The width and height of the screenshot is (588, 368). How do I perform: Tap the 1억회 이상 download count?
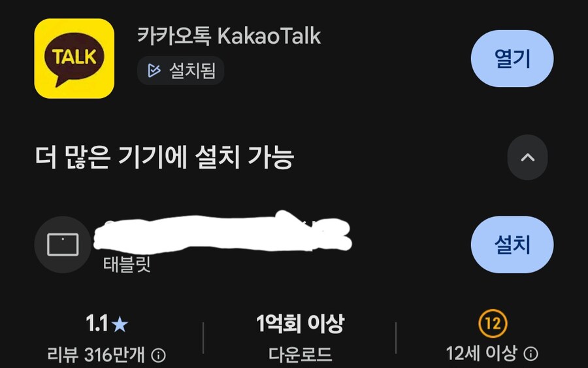(300, 324)
